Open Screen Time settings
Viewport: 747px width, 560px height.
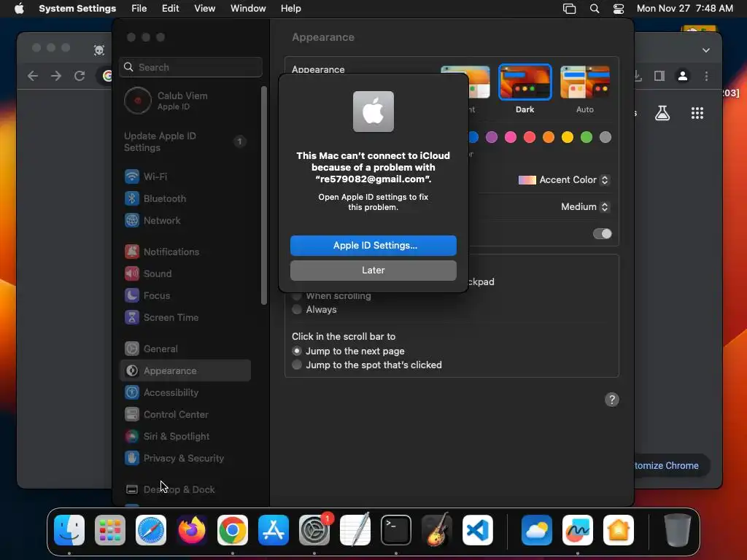185,318
